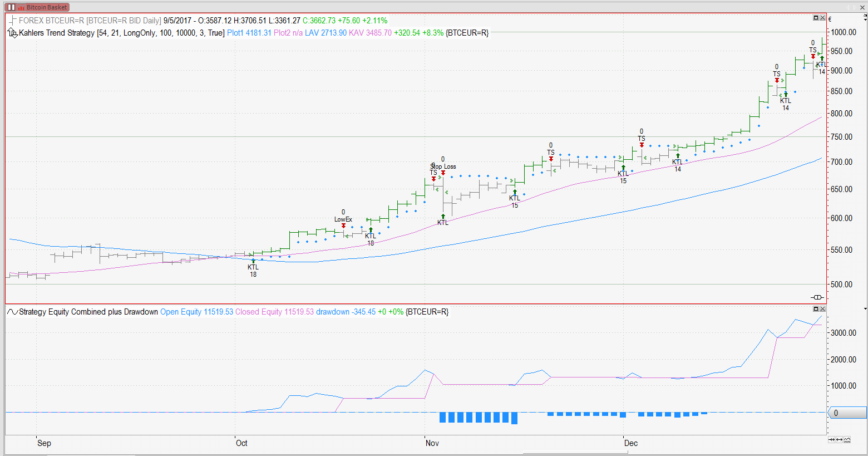Close the Strategy Equity subchart pane
The width and height of the screenshot is (868, 456).
click(x=823, y=308)
